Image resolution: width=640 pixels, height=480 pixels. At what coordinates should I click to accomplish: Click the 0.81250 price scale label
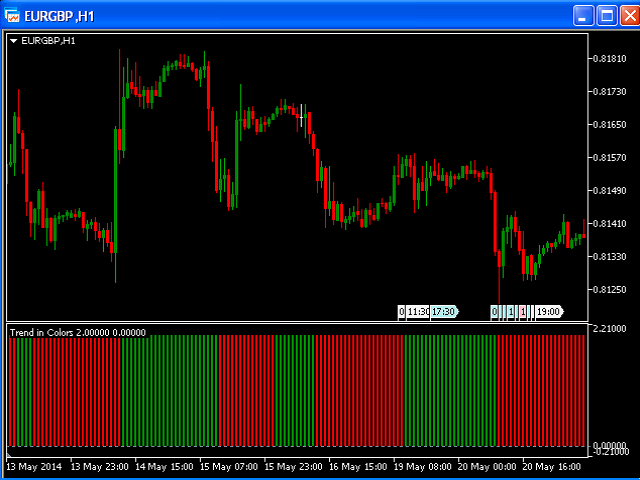[609, 290]
